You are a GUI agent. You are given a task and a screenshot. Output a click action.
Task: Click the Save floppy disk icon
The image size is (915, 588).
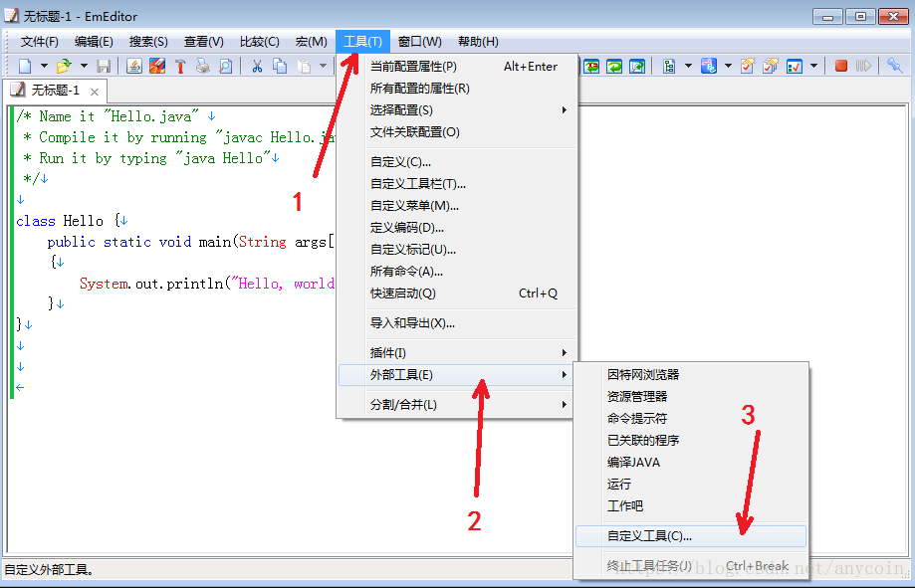pos(104,66)
